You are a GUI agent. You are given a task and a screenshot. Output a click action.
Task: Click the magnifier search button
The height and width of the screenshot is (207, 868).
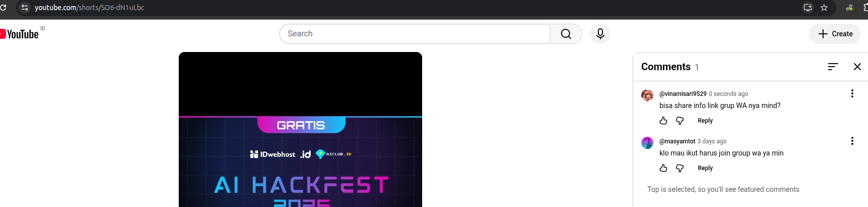coord(566,34)
